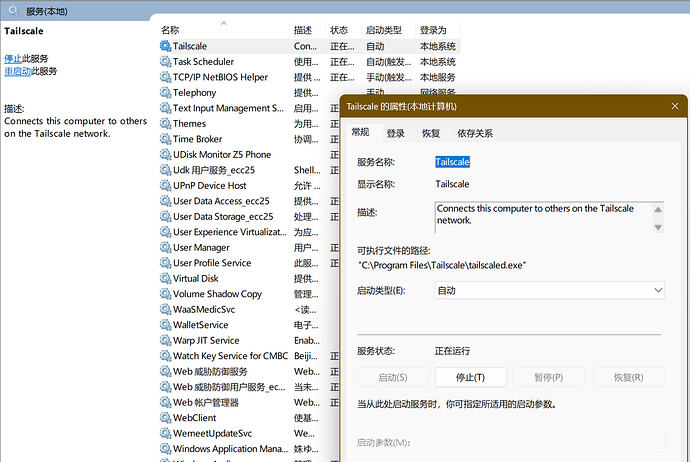Click the User Manager service gear icon

pos(165,247)
